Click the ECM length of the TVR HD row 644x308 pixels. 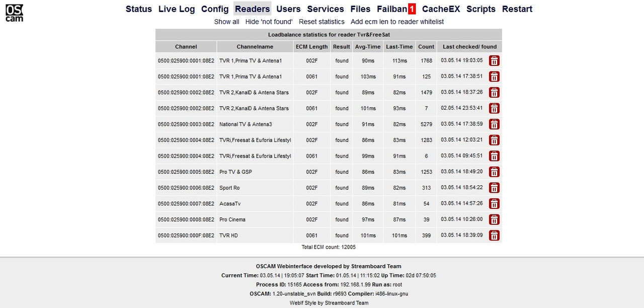point(312,236)
